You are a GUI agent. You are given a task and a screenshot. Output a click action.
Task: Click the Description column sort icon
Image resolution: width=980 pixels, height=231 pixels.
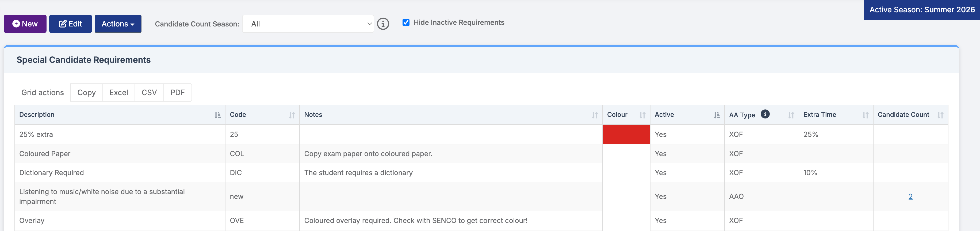coord(217,115)
